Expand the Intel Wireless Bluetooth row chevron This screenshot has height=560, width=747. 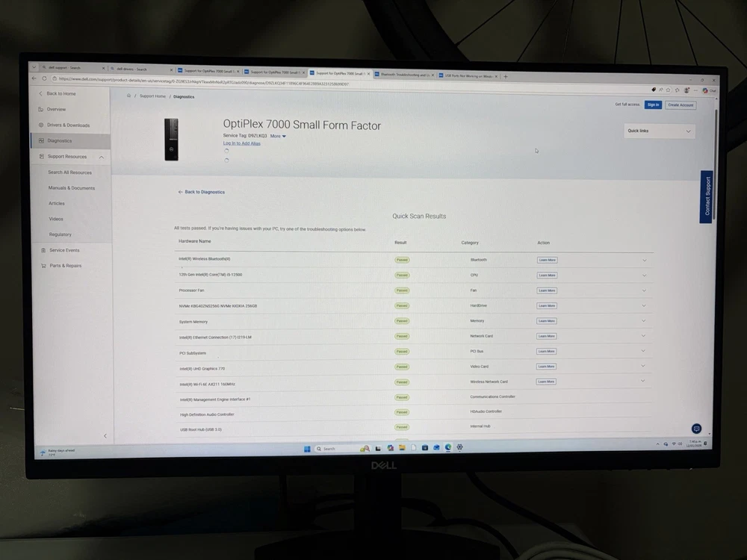[644, 260]
